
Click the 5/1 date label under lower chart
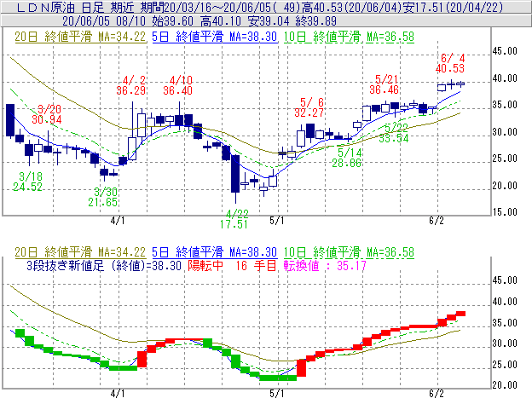pos(277,394)
